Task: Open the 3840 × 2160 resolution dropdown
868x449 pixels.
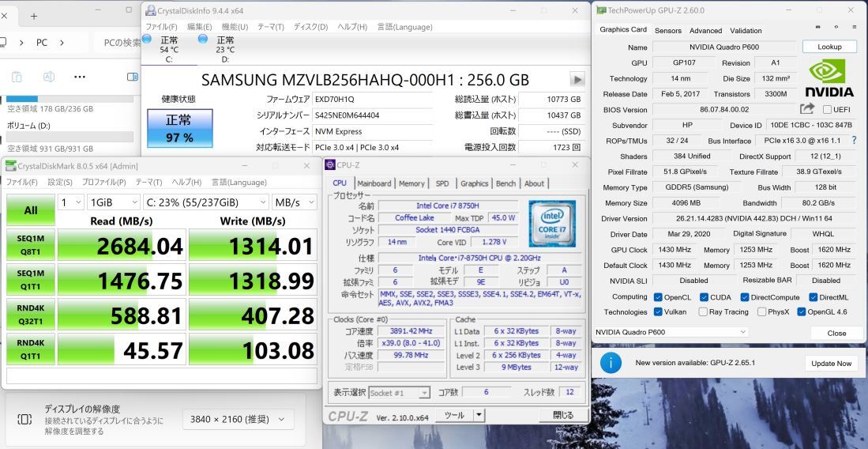Action: (x=238, y=419)
